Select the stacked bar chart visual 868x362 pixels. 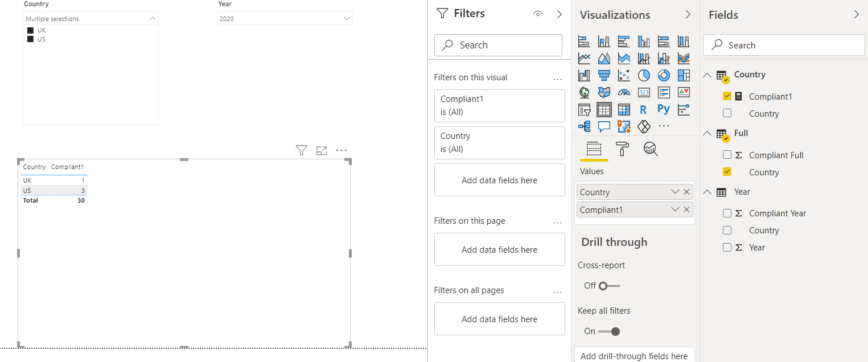pos(584,42)
